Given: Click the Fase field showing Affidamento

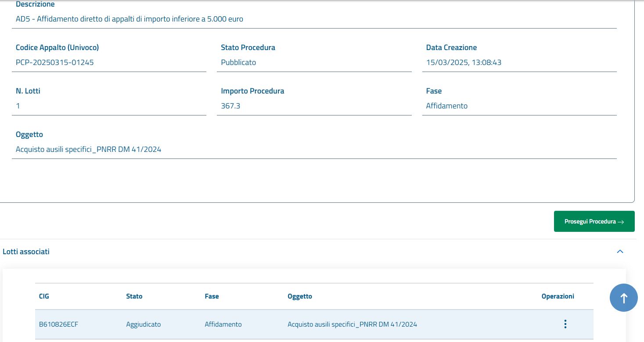Looking at the screenshot, I should [446, 106].
